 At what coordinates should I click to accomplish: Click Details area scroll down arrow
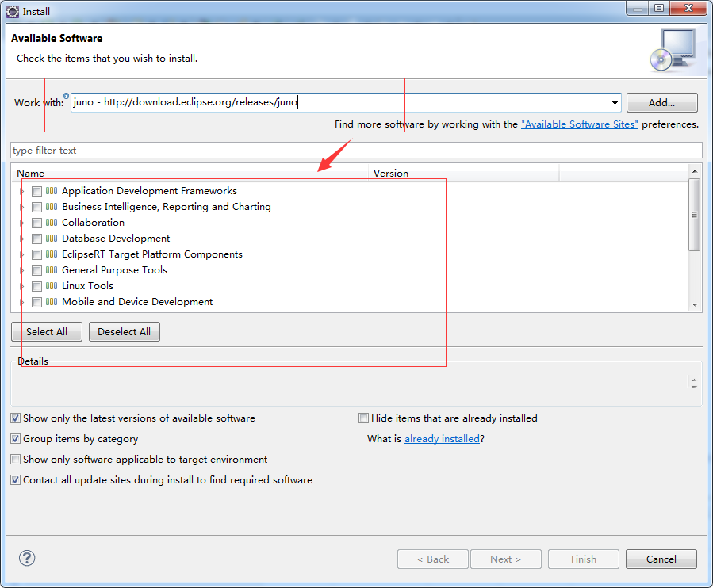pyautogui.click(x=694, y=387)
